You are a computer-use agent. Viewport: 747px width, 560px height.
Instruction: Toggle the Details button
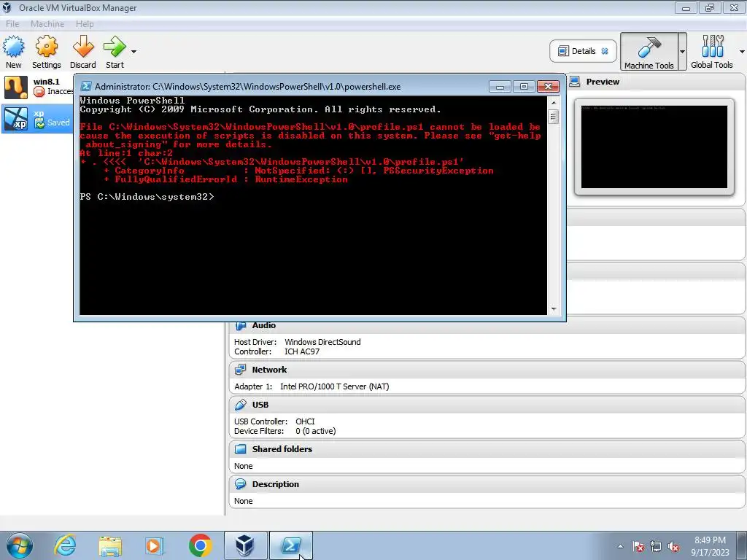583,51
